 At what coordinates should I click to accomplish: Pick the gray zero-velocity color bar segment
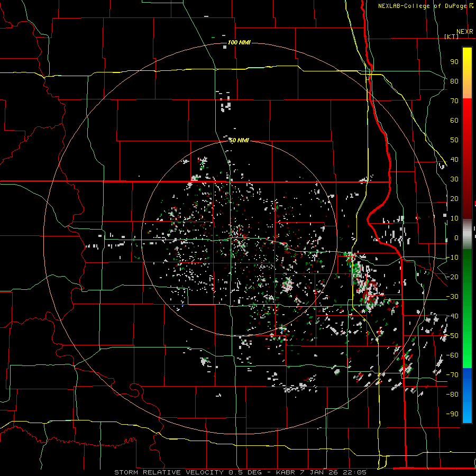coord(467,234)
